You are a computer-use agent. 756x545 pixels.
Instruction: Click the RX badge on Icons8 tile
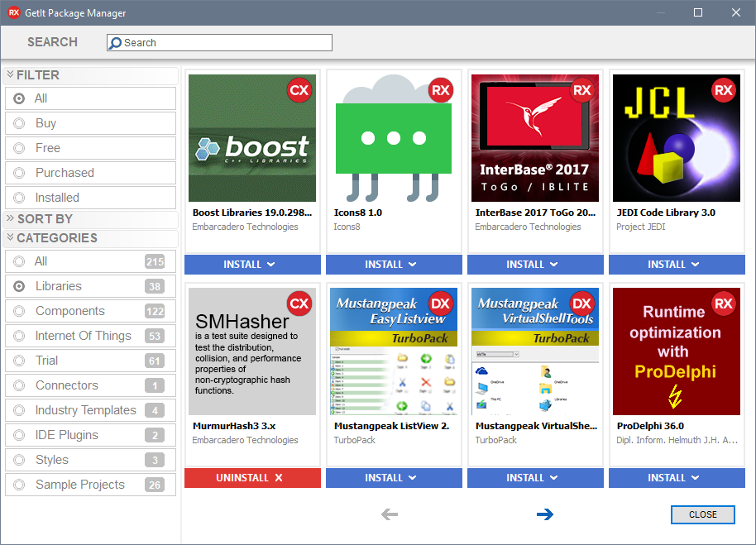point(441,90)
